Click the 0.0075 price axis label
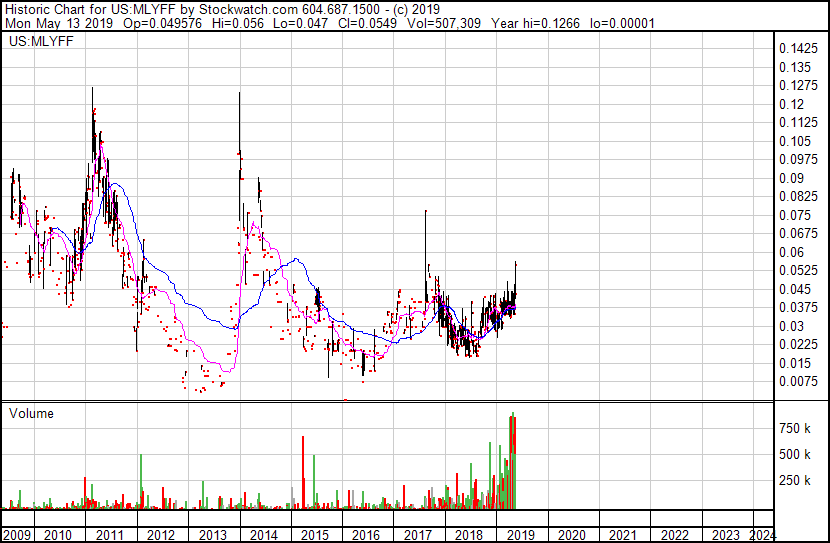The height and width of the screenshot is (543, 830). point(798,382)
